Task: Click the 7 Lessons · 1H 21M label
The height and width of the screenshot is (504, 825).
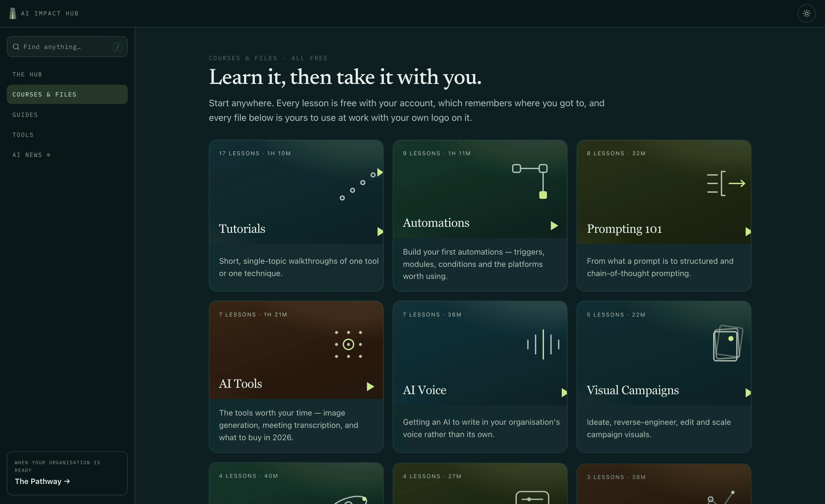Action: click(x=253, y=315)
